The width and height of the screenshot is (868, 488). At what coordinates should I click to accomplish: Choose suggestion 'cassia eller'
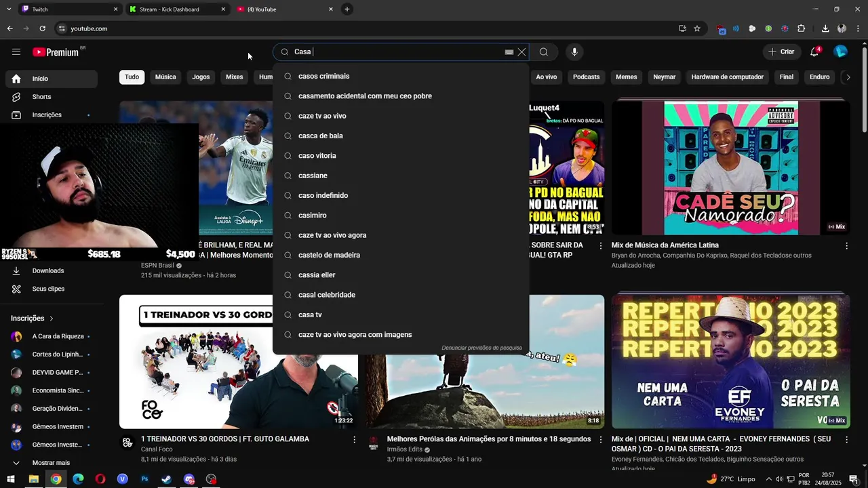pyautogui.click(x=401, y=275)
